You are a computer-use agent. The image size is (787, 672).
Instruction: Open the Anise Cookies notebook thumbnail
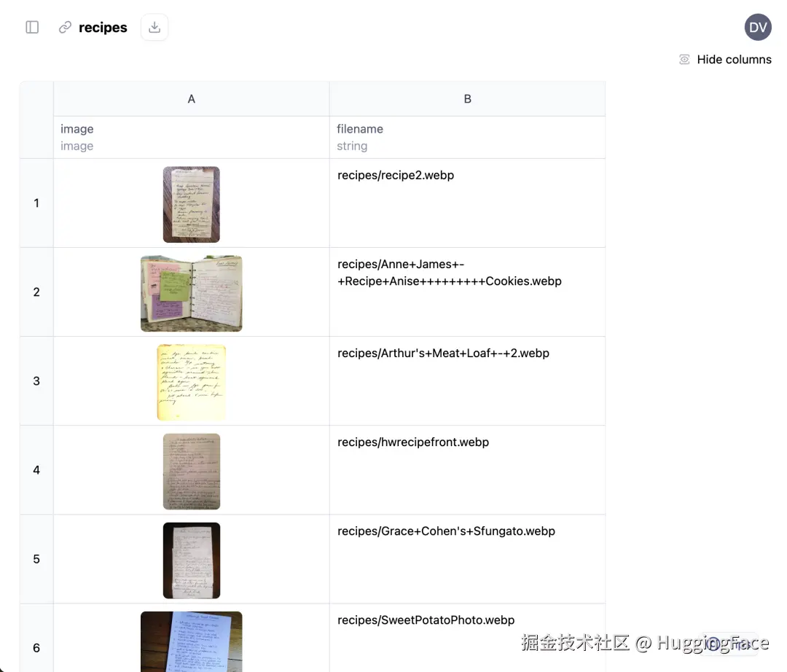coord(191,293)
